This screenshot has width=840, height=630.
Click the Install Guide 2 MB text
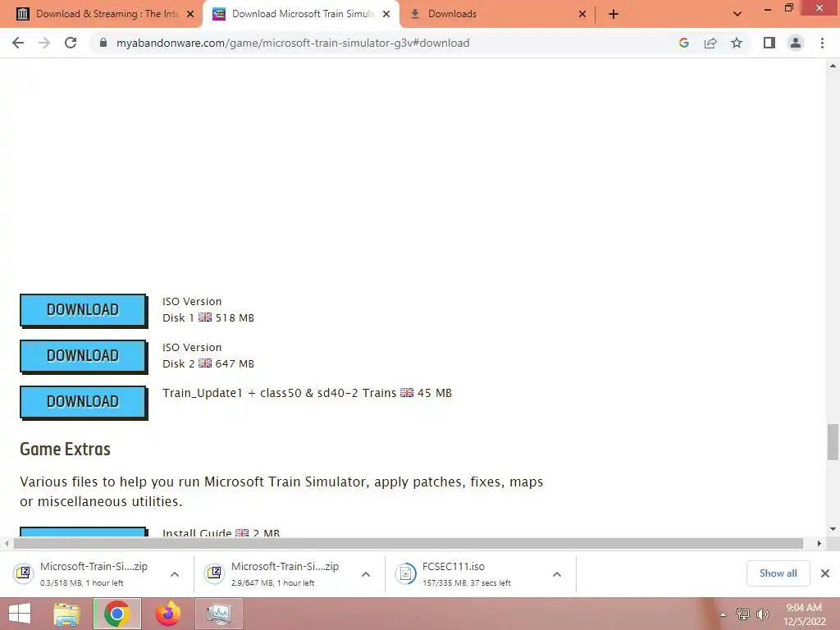[x=221, y=532]
